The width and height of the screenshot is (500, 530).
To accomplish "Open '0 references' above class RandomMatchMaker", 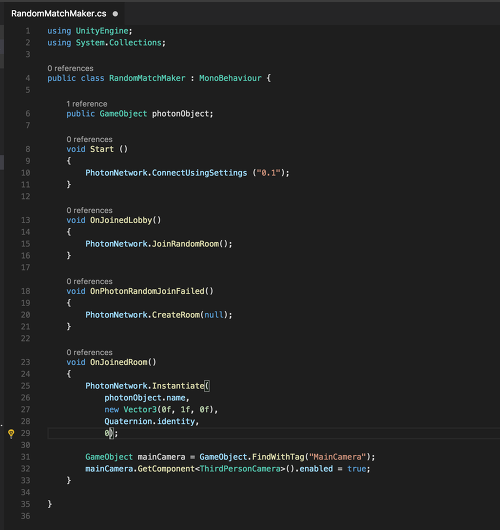I will [70, 68].
